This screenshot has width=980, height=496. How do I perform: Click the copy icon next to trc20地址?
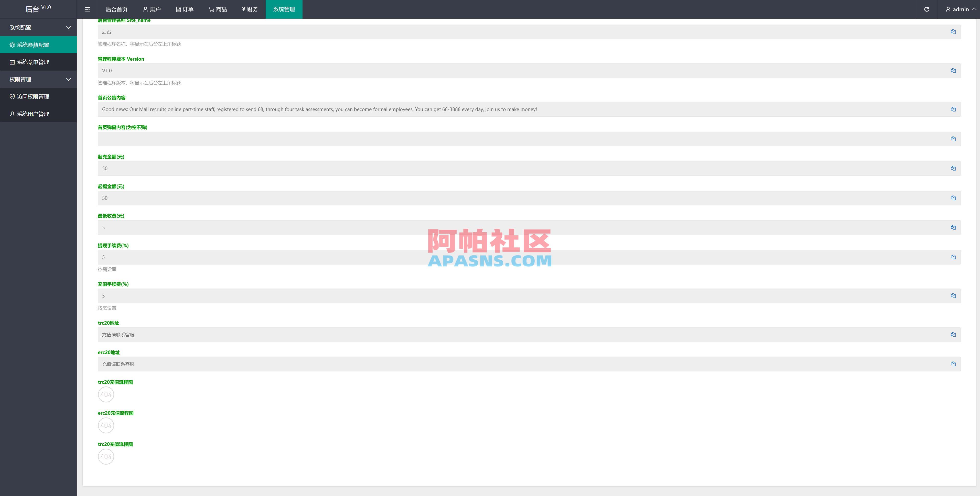[953, 335]
